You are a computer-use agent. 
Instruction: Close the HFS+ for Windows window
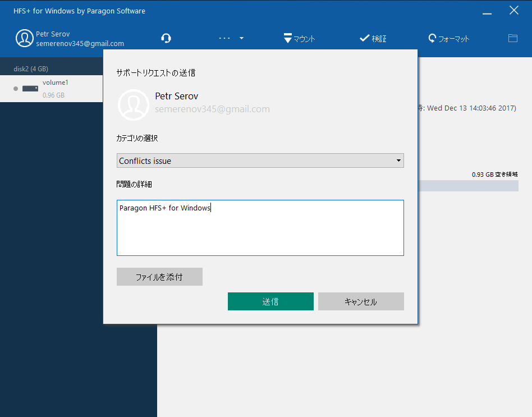pos(513,11)
